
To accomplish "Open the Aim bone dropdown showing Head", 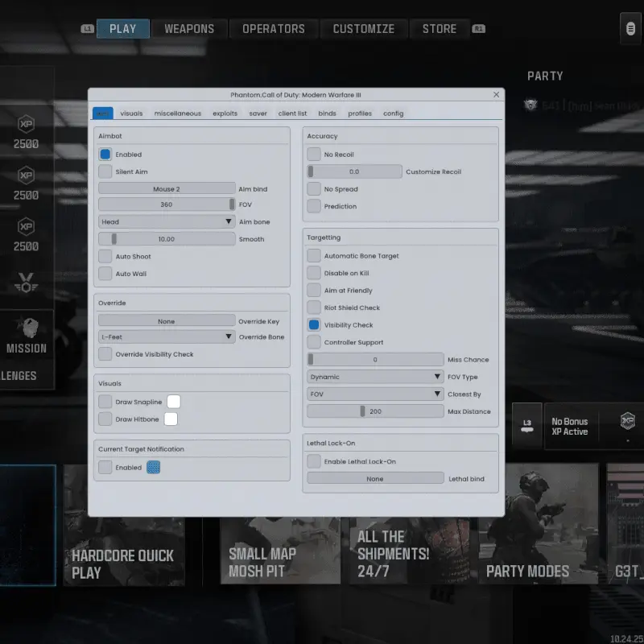I will coord(167,222).
